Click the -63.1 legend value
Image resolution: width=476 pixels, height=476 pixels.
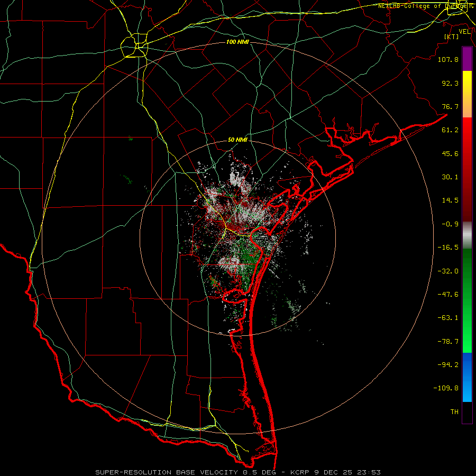(x=448, y=318)
